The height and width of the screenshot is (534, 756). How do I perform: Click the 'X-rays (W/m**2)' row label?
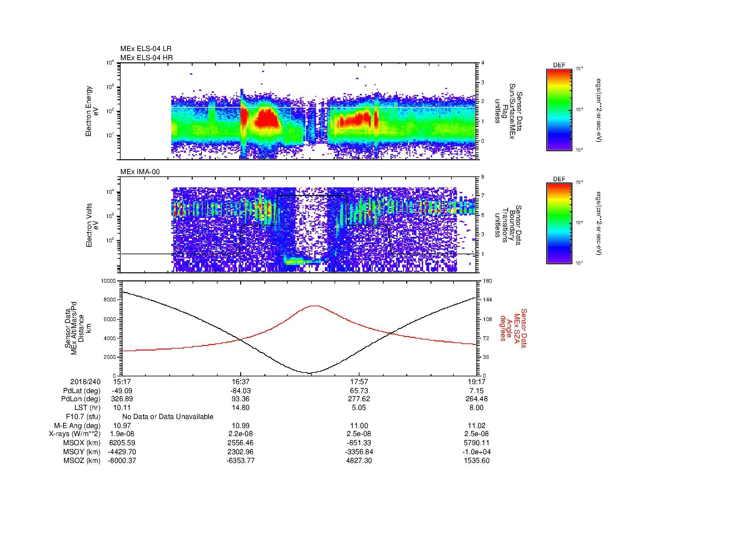(75, 434)
